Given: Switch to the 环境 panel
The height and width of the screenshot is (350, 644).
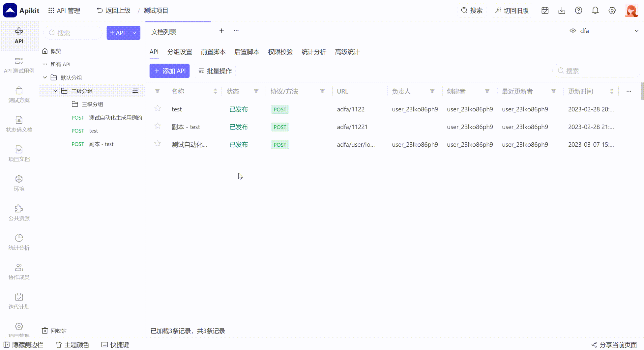Looking at the screenshot, I should pos(19,183).
